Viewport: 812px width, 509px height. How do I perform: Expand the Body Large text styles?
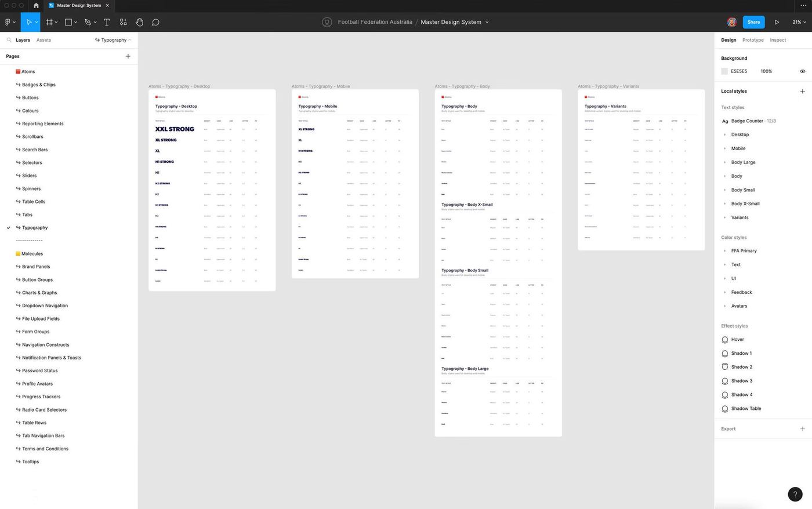(x=724, y=162)
